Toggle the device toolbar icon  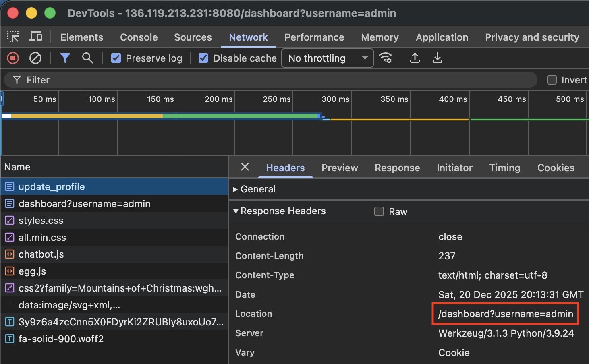coord(35,37)
